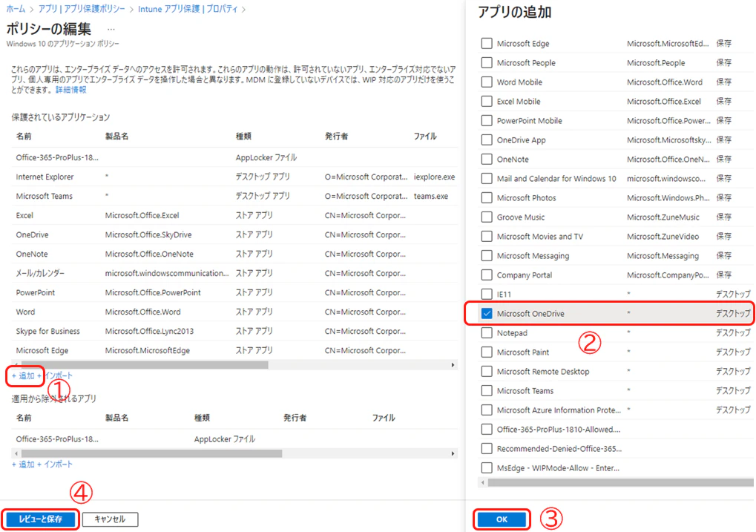
Task: Select OneNote row in protected apps
Action: [234, 254]
